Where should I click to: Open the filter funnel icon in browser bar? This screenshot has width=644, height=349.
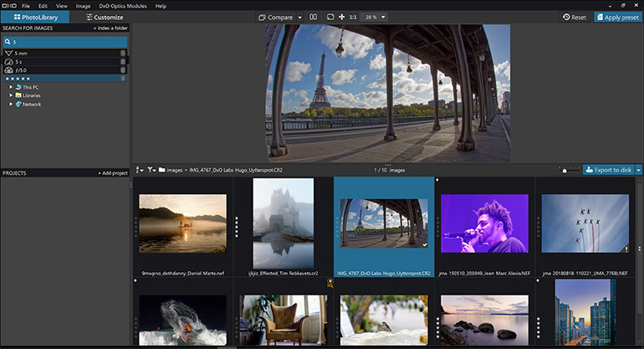tap(151, 170)
